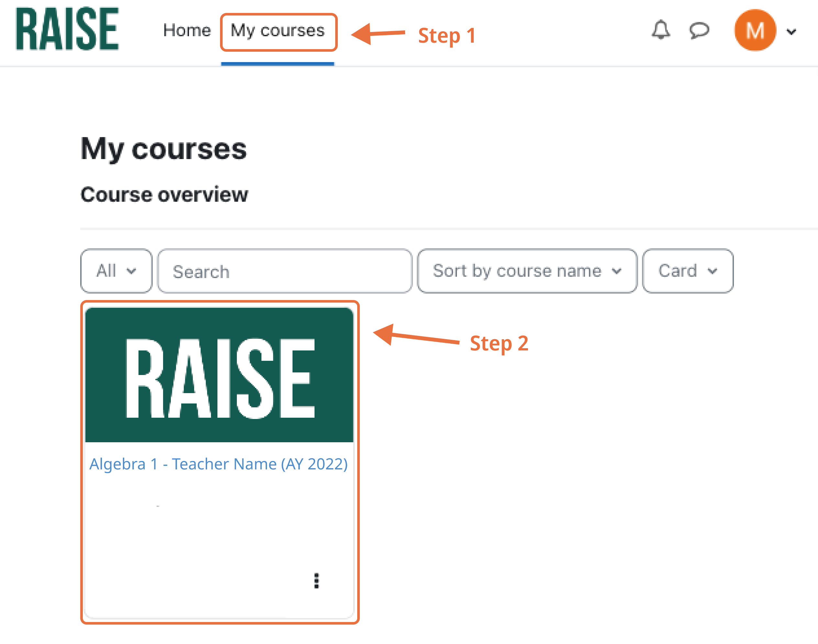Click the orange M user avatar
The image size is (818, 644).
tap(755, 30)
